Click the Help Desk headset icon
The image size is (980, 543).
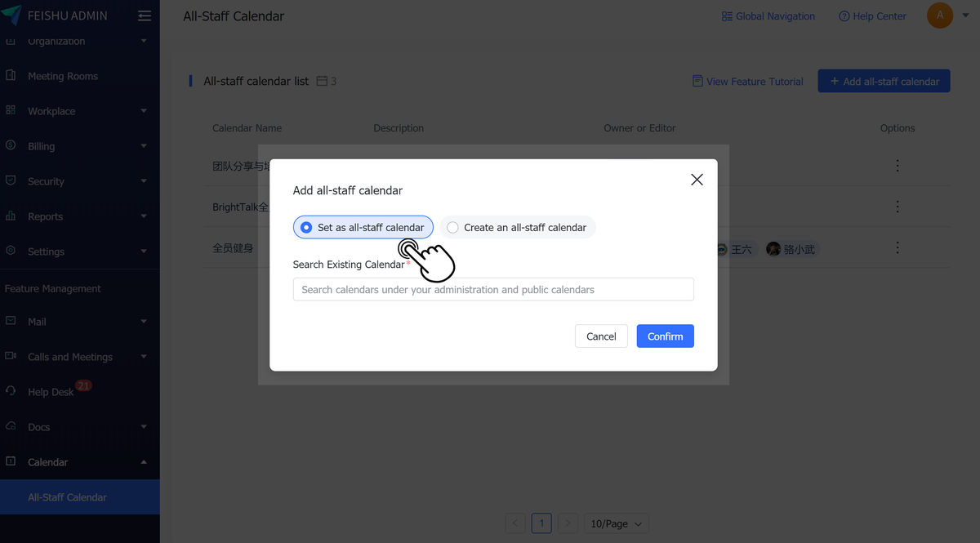(x=9, y=391)
